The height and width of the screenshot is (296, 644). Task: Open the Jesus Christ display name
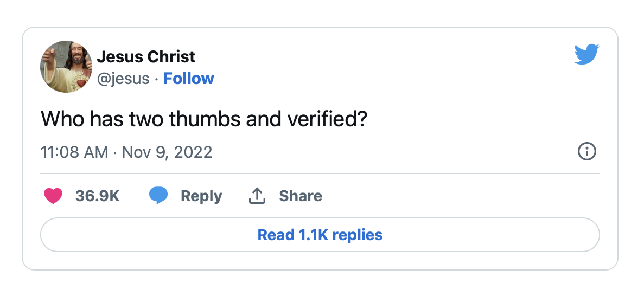tap(146, 57)
